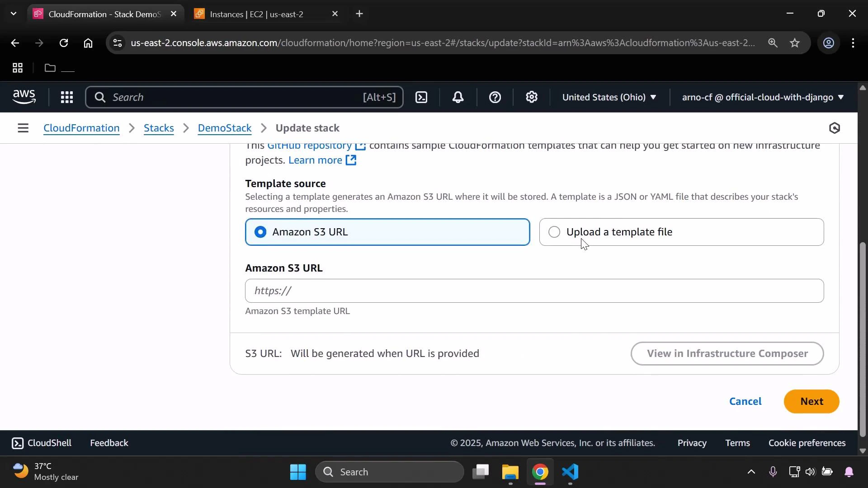Image resolution: width=868 pixels, height=488 pixels.
Task: Open the AWS settings gear
Action: click(x=532, y=97)
